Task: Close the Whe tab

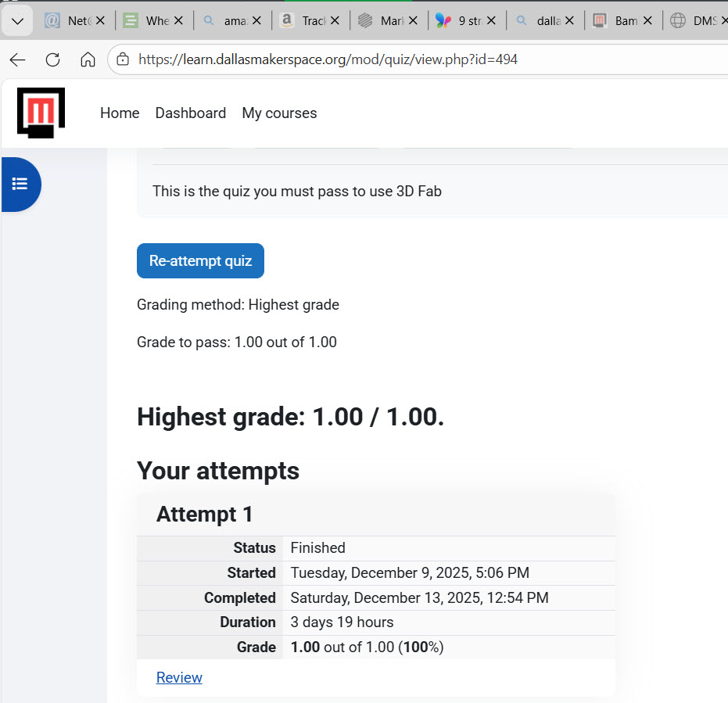Action: click(178, 20)
